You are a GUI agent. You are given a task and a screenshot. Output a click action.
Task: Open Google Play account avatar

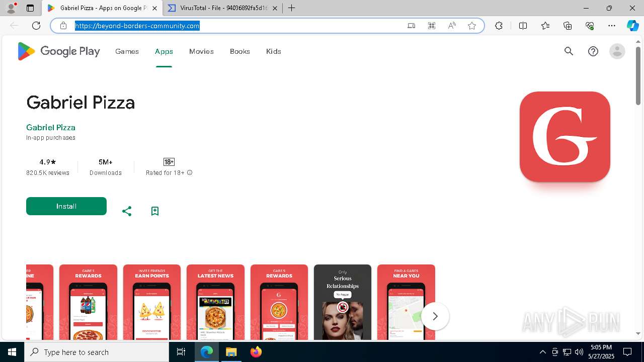coord(617,51)
